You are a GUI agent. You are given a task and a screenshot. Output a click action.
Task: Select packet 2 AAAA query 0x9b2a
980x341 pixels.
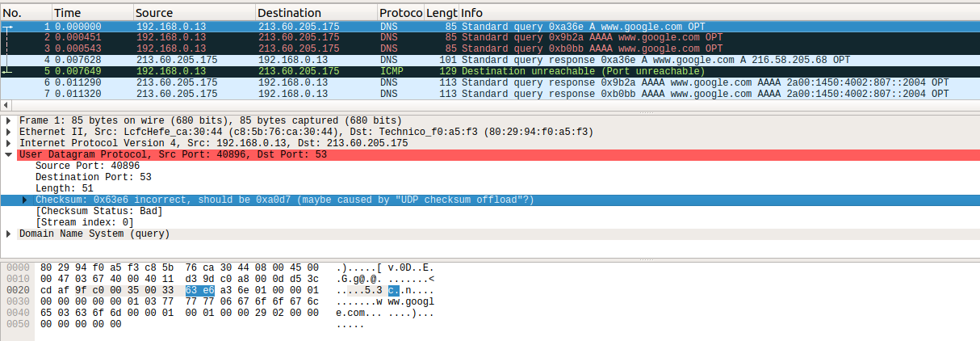490,37
